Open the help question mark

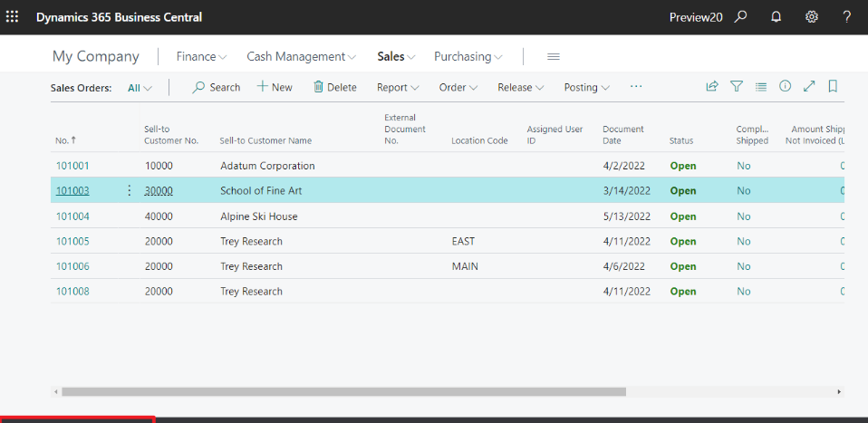point(846,16)
